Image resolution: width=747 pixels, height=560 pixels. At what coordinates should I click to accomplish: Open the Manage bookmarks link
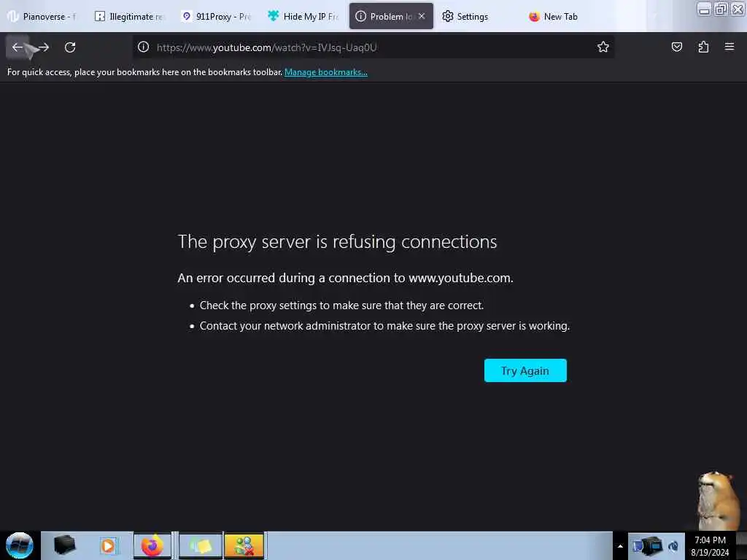pyautogui.click(x=326, y=72)
